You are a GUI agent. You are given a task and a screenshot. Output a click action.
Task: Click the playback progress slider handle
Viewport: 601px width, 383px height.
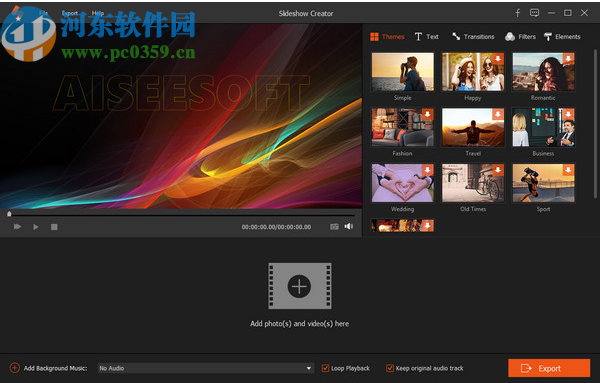coord(9,214)
